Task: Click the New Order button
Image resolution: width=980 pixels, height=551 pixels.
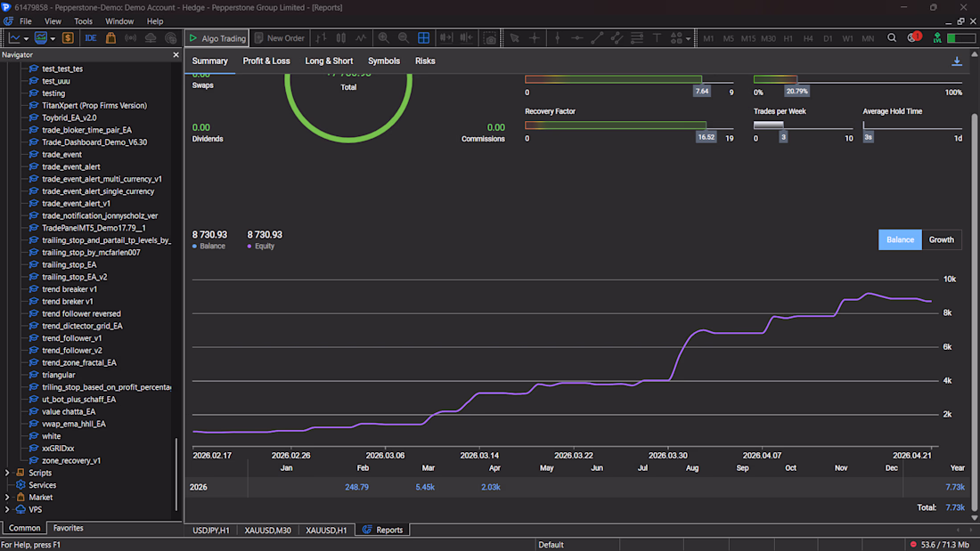Action: coord(279,38)
